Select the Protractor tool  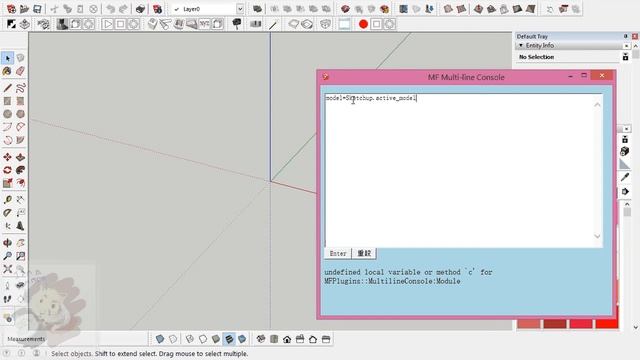click(x=7, y=213)
